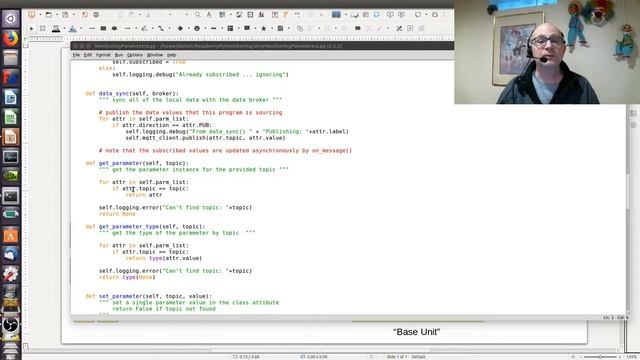This screenshot has height=360, width=640.
Task: Choose the Select arrow tool
Action: [31, 29]
